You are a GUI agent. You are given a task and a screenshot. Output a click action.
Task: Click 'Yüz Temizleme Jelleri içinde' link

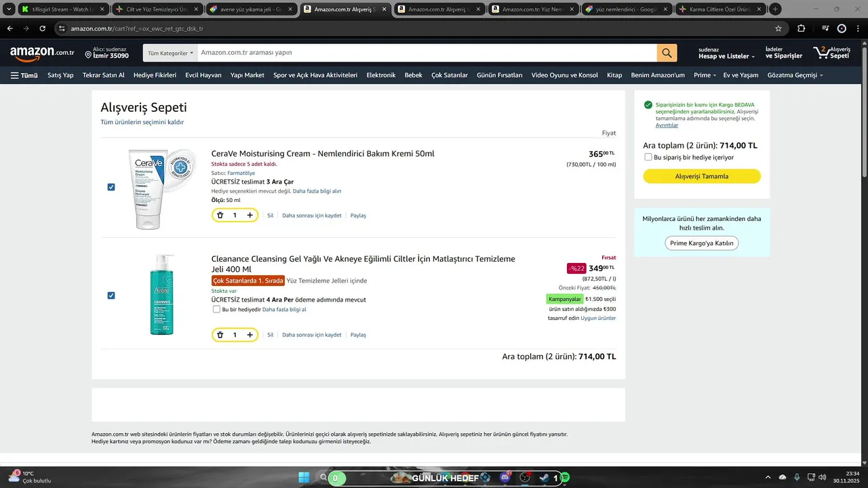click(327, 281)
